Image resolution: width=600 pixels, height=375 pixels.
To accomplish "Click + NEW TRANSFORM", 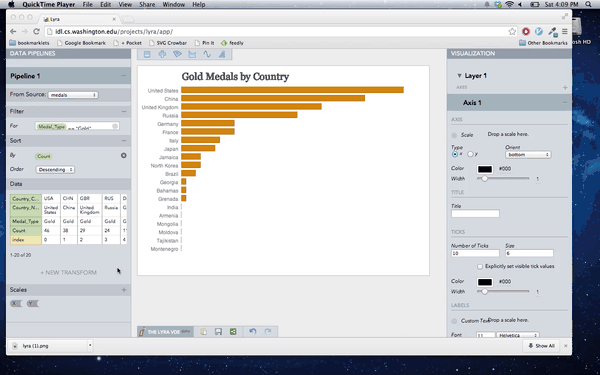I will click(x=68, y=272).
